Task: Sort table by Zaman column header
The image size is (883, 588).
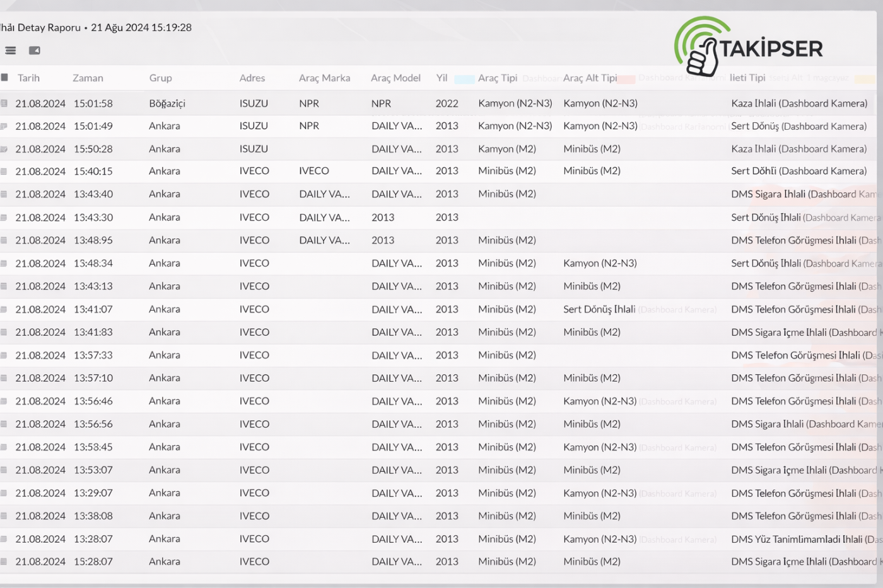Action: tap(88, 78)
